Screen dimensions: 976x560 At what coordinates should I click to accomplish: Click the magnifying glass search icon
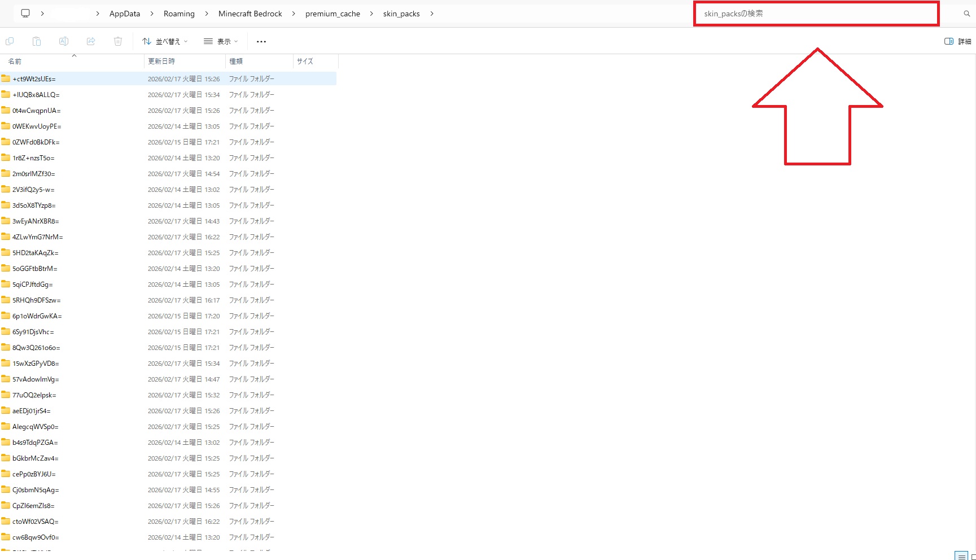pos(966,14)
